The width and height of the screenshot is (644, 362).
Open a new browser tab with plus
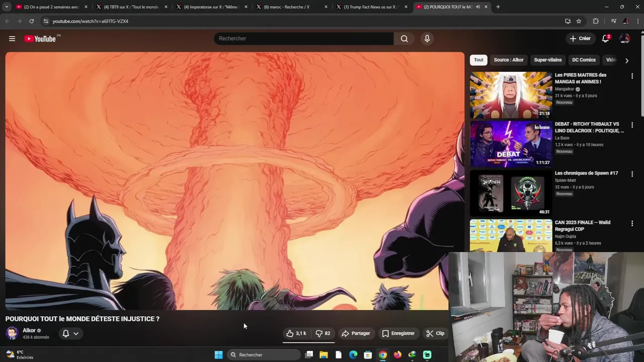coord(498,7)
